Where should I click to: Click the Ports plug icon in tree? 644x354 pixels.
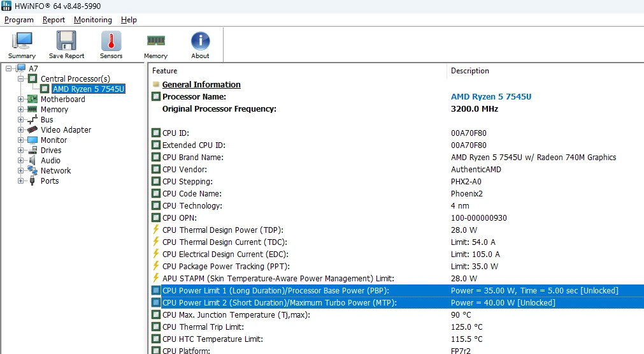(x=32, y=181)
